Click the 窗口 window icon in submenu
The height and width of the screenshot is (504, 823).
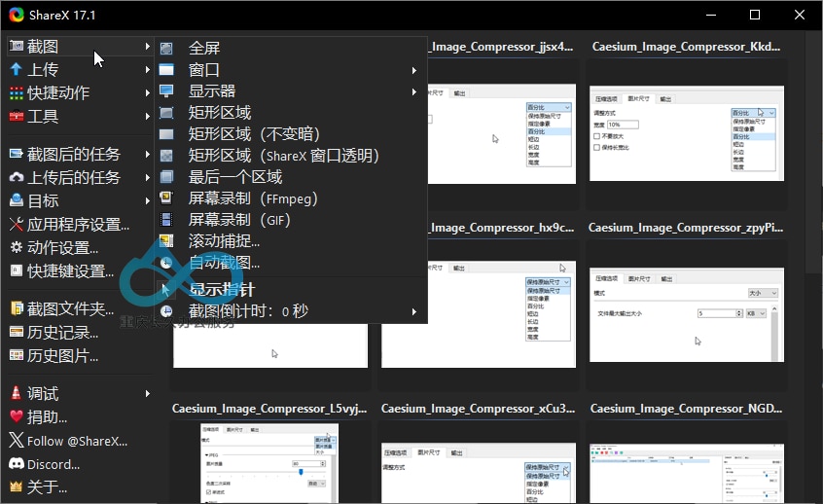point(166,70)
